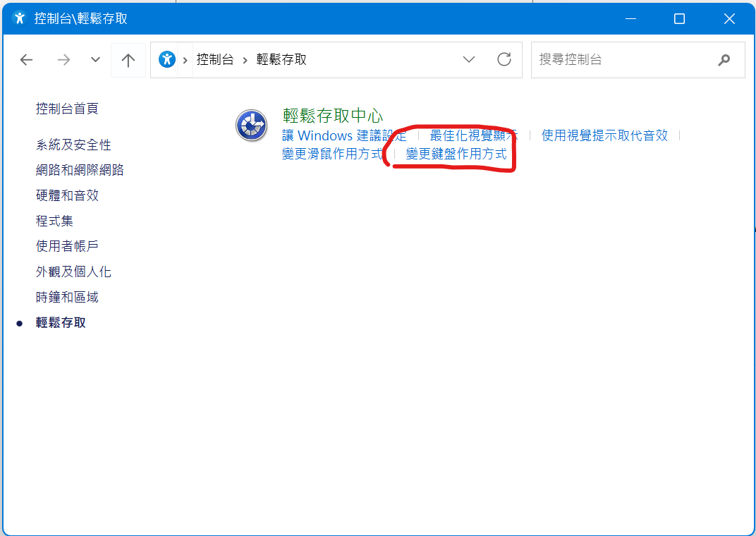This screenshot has width=756, height=536.
Task: Open the recent locations dropdown chevron
Action: coord(95,60)
